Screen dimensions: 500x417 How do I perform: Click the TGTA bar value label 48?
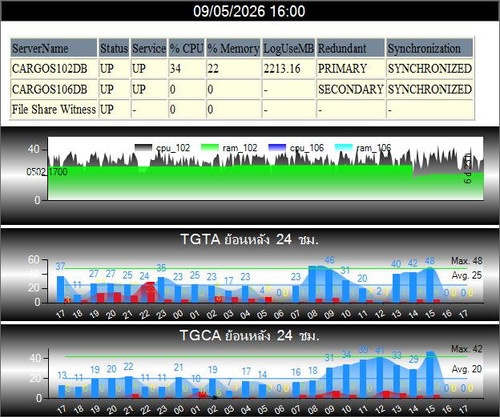[430, 261]
